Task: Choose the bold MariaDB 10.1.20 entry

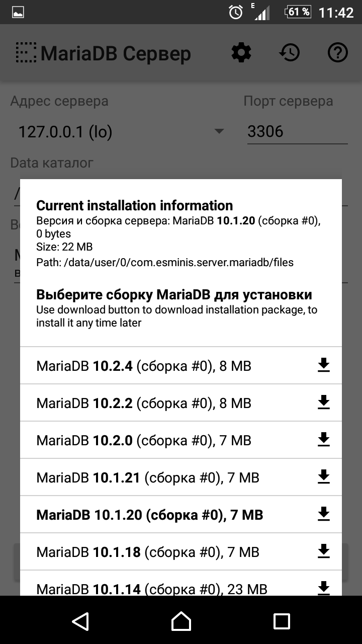Action: pos(149,515)
